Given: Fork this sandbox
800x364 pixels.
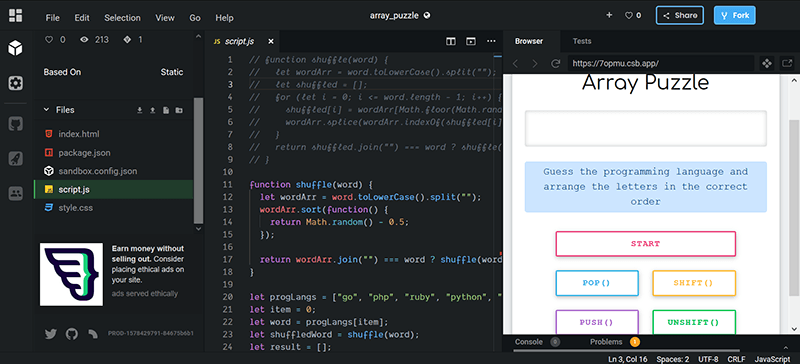Looking at the screenshot, I should point(735,15).
